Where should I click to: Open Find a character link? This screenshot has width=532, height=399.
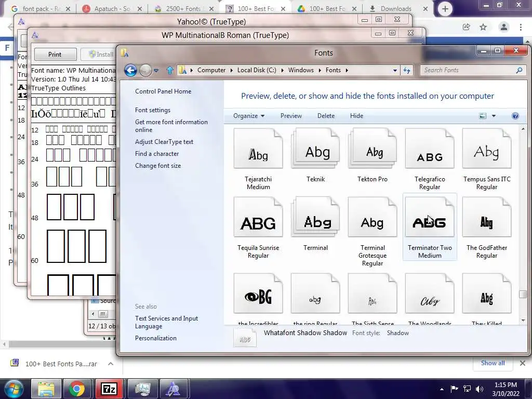point(157,154)
